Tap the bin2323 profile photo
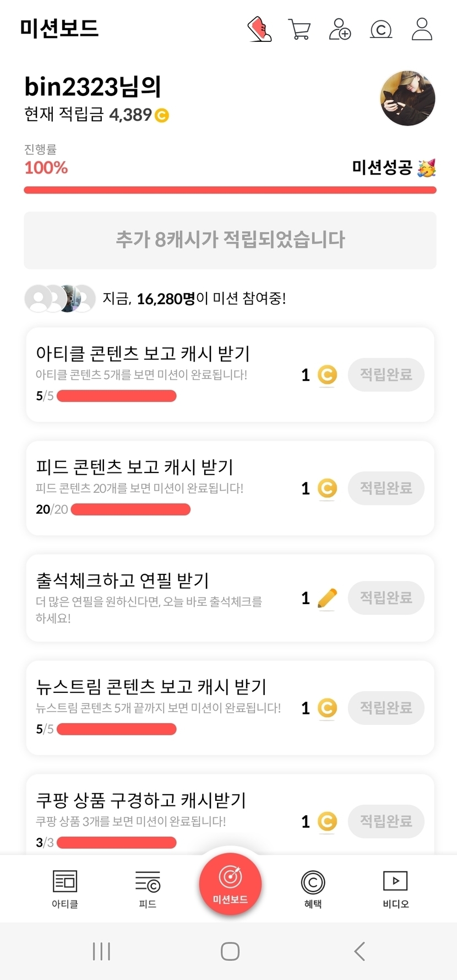The image size is (457, 980). pyautogui.click(x=407, y=98)
